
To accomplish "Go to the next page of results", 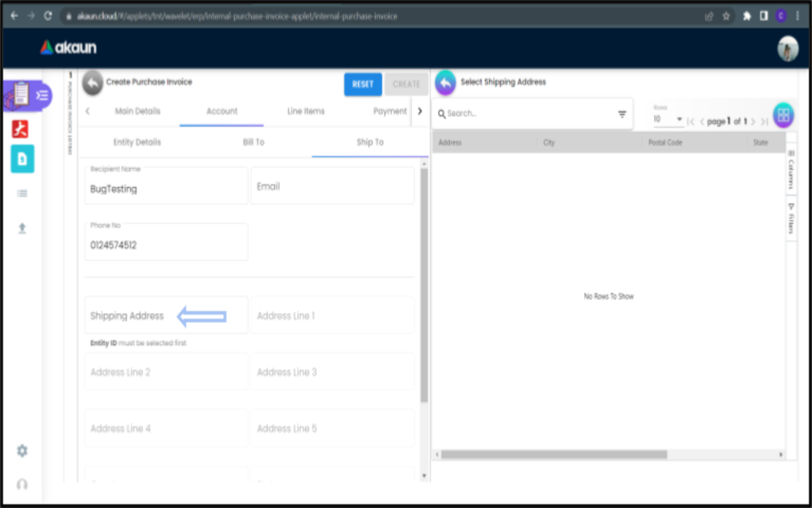I will point(753,121).
